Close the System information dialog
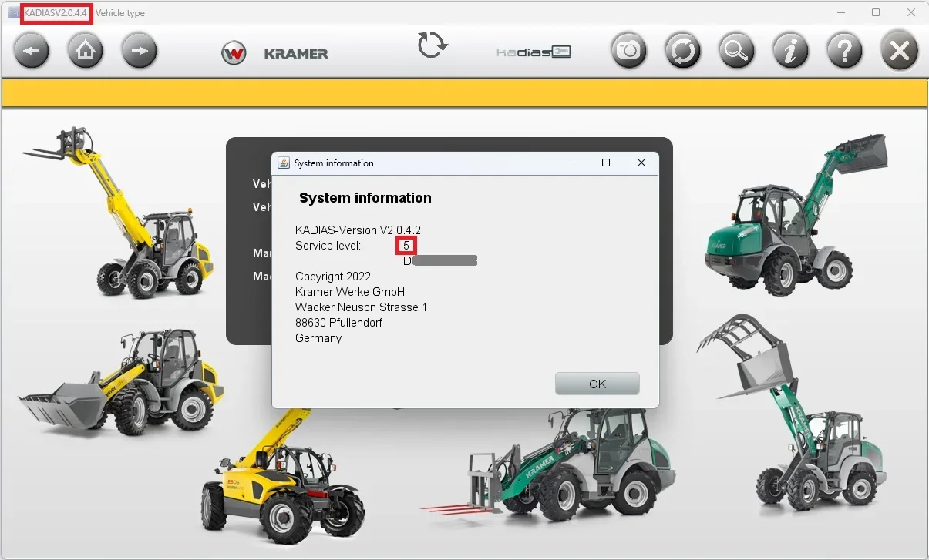This screenshot has width=929, height=560. pos(641,163)
